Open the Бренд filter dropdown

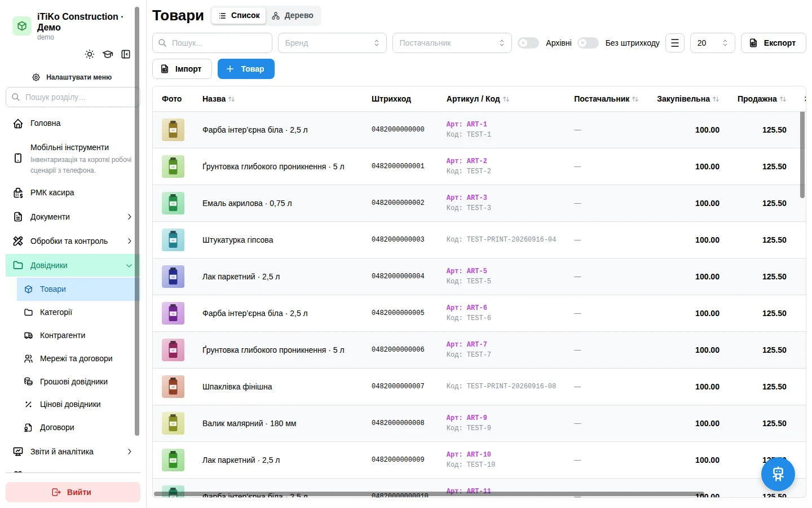coord(332,43)
